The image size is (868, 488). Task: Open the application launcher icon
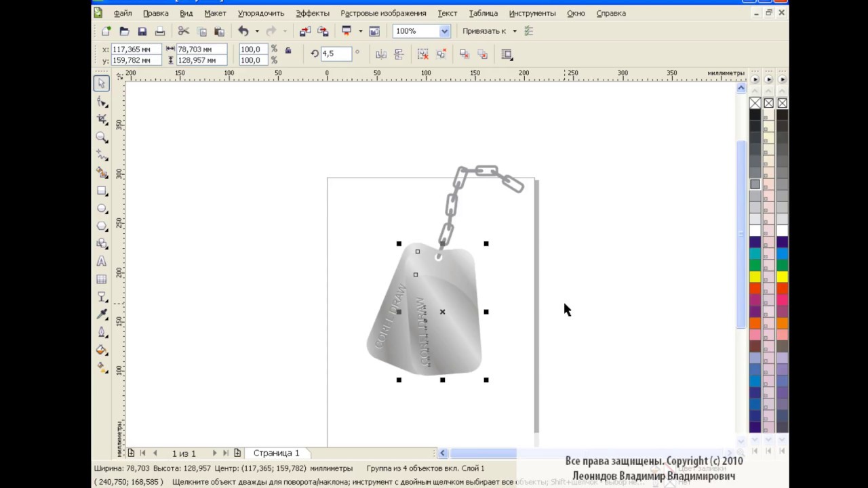click(x=347, y=31)
